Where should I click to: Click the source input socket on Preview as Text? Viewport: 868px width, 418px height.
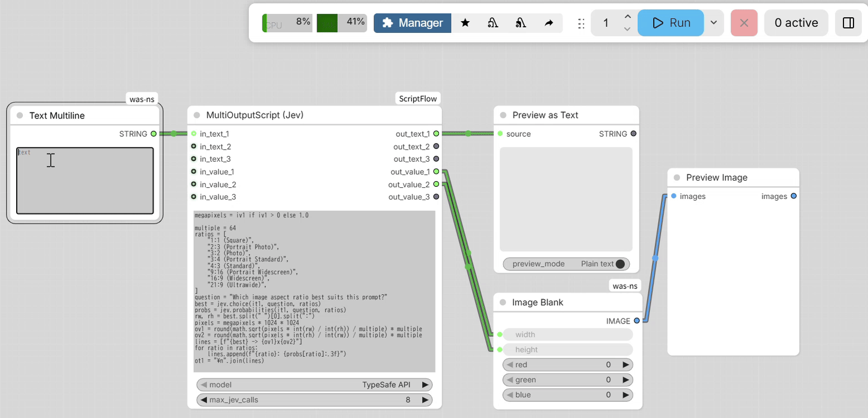click(500, 133)
